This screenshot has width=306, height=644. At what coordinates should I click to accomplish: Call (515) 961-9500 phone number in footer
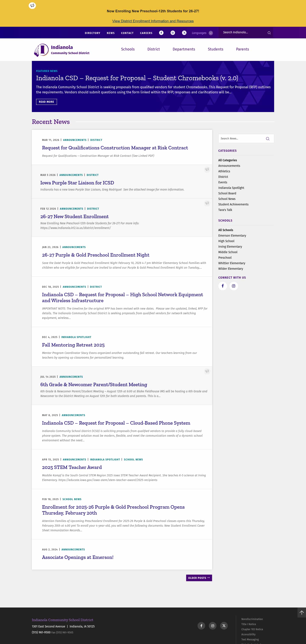click(x=41, y=632)
